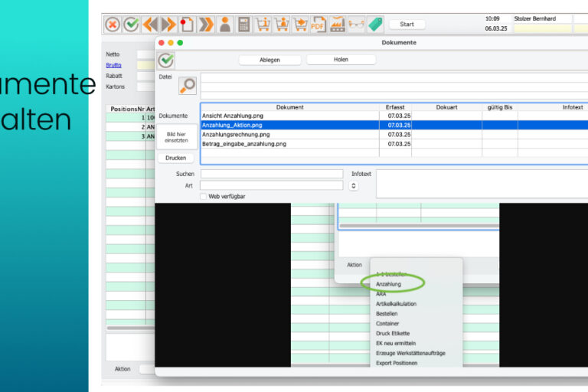Click the factory production icon in toolbar

pos(338,24)
